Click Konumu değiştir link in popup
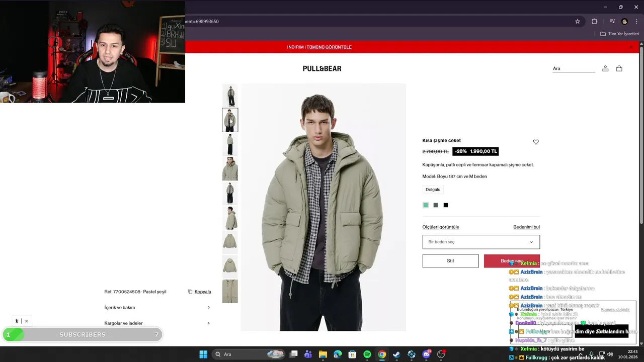Image resolution: width=644 pixels, height=362 pixels. point(615,310)
